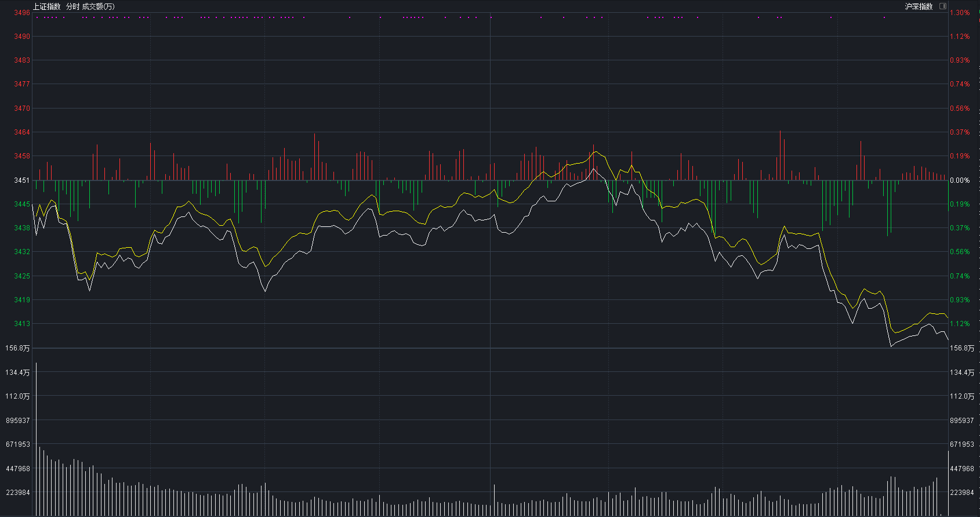Click the 3496 top price label

click(22, 13)
